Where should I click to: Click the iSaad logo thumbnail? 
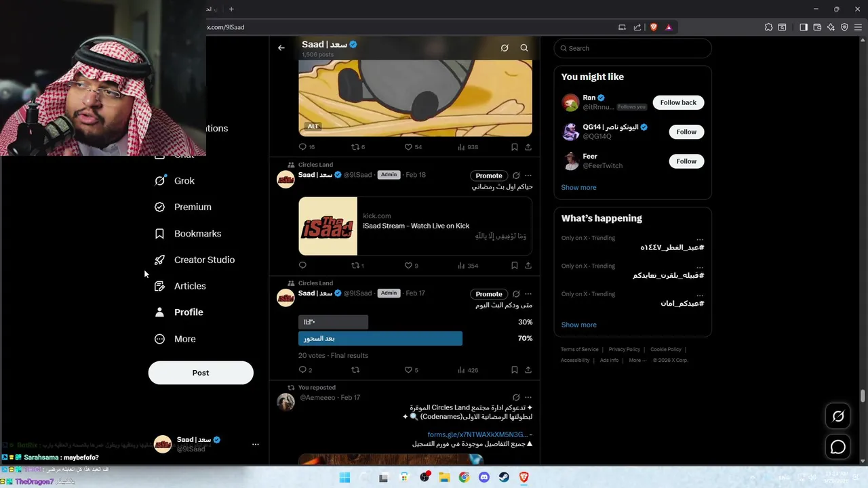click(328, 226)
